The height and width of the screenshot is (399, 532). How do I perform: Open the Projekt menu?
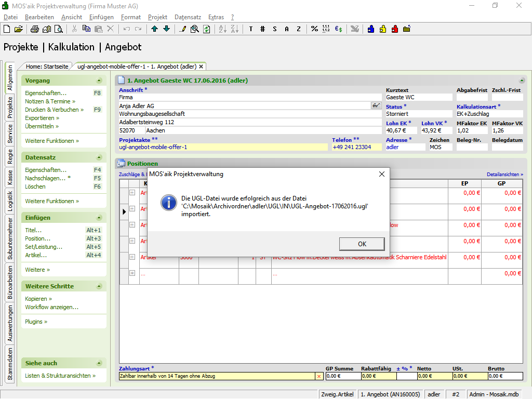pyautogui.click(x=157, y=17)
